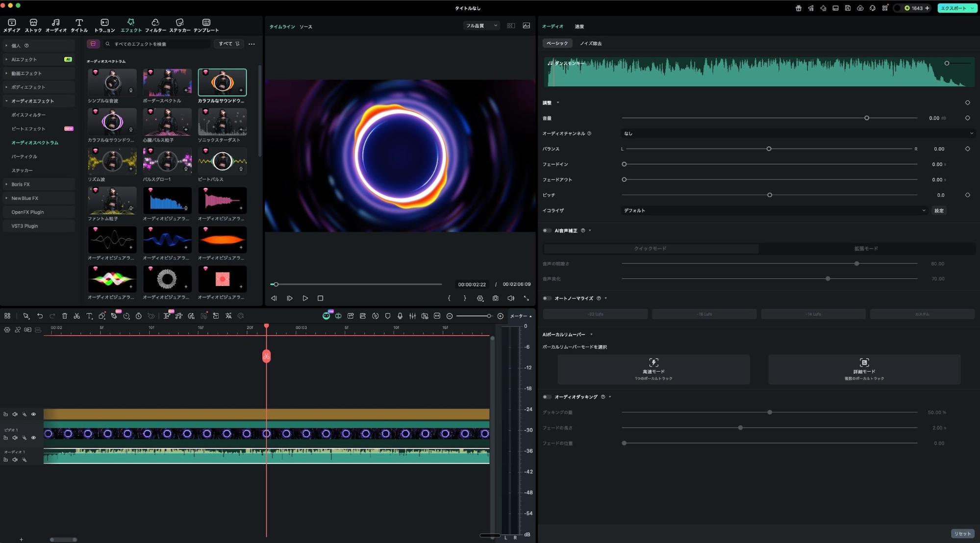This screenshot has width=980, height=543.
Task: Open the audio mixer icon in timeline toolbar
Action: 412,316
